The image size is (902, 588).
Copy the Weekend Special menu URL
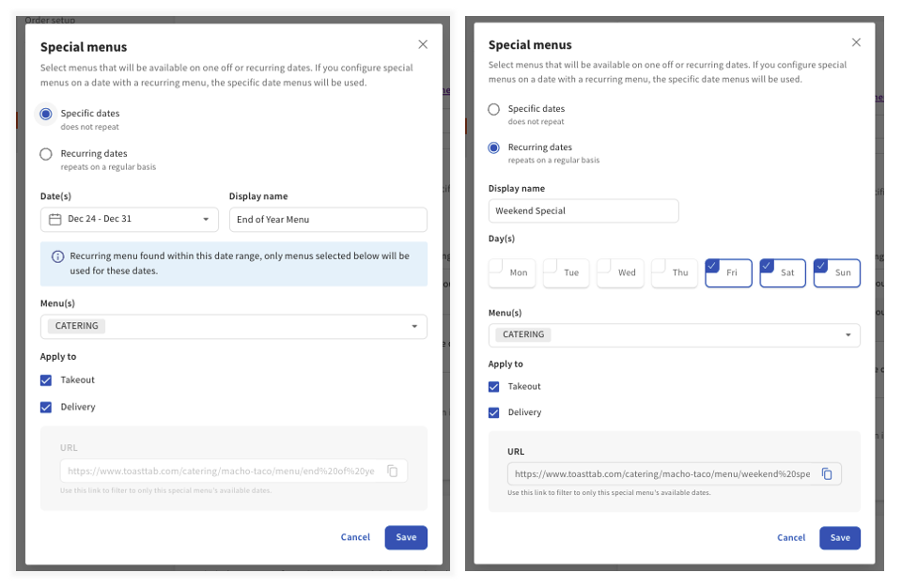[x=827, y=474]
